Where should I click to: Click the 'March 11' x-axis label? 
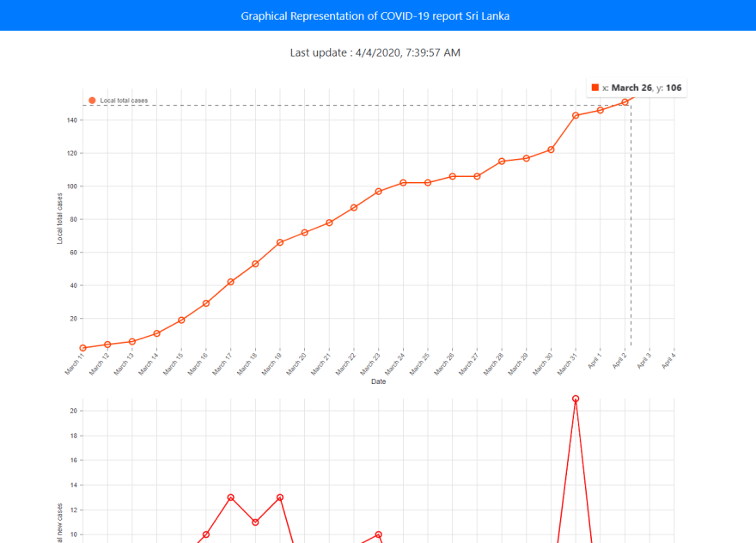point(75,363)
